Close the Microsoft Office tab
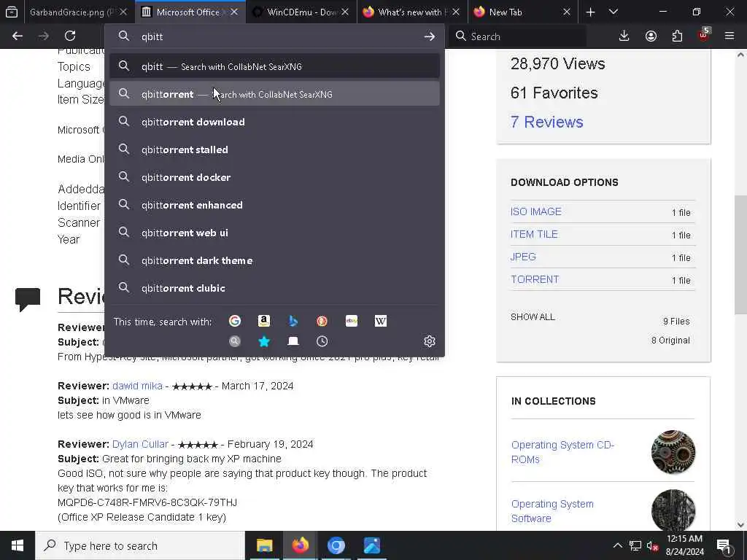Viewport: 747px width, 560px height. tap(234, 12)
